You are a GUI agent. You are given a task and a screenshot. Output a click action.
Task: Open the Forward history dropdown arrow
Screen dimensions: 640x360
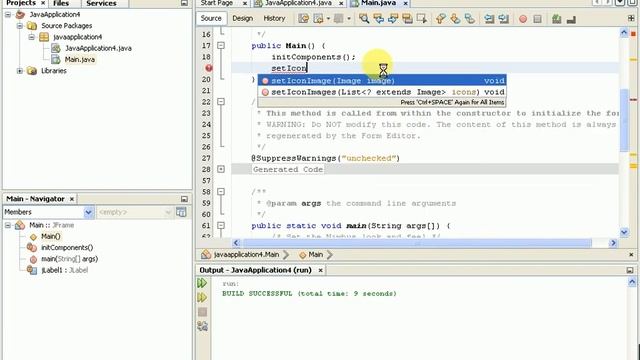click(348, 19)
